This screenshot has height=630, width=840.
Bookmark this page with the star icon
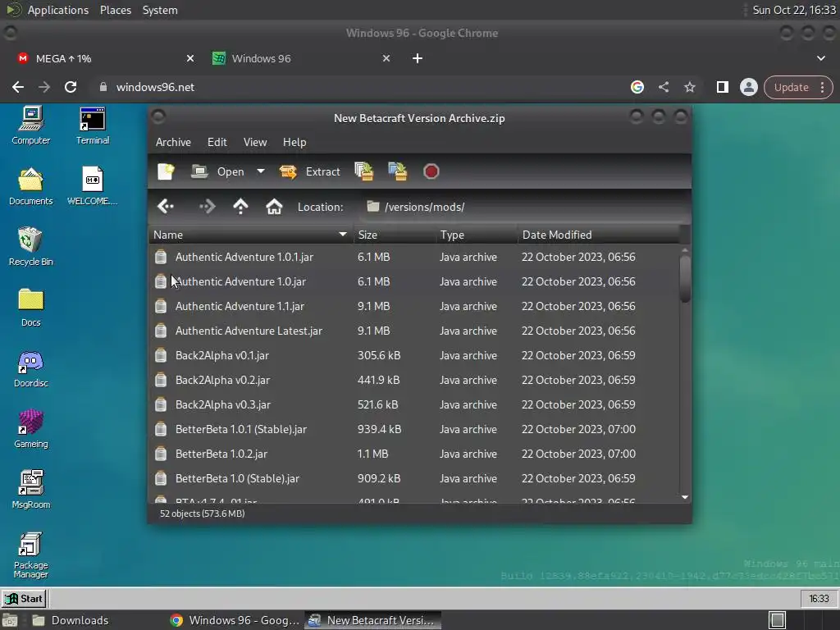point(689,87)
